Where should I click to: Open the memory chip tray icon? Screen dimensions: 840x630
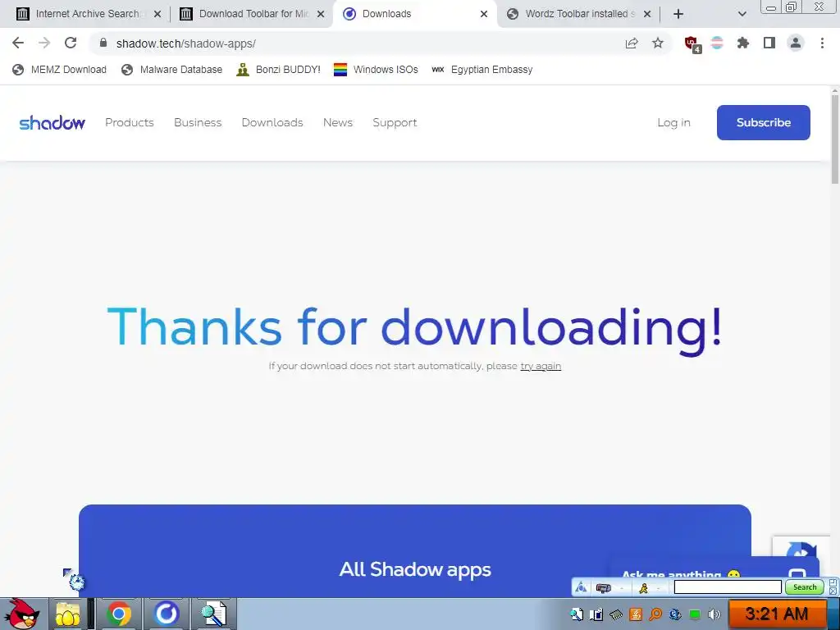pos(616,614)
